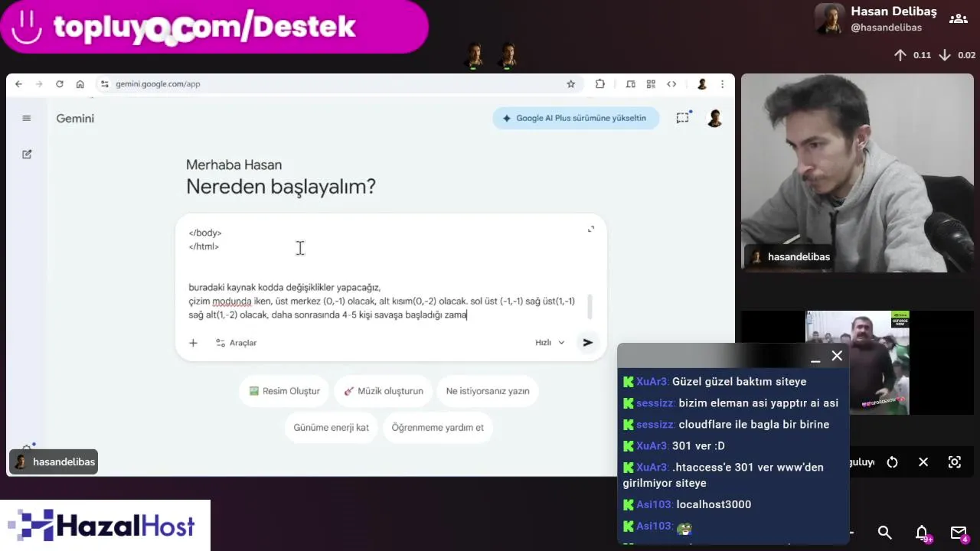Click the topluyo.com/Destek banner

[214, 27]
